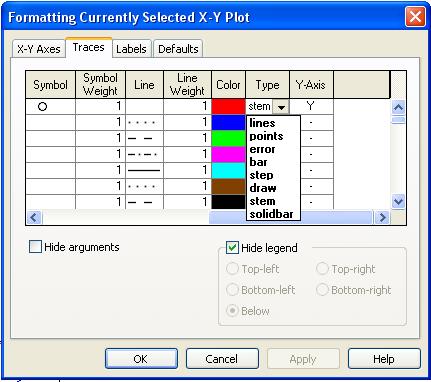The image size is (431, 382).
Task: Click the circle symbol in first trace row
Action: [x=42, y=107]
